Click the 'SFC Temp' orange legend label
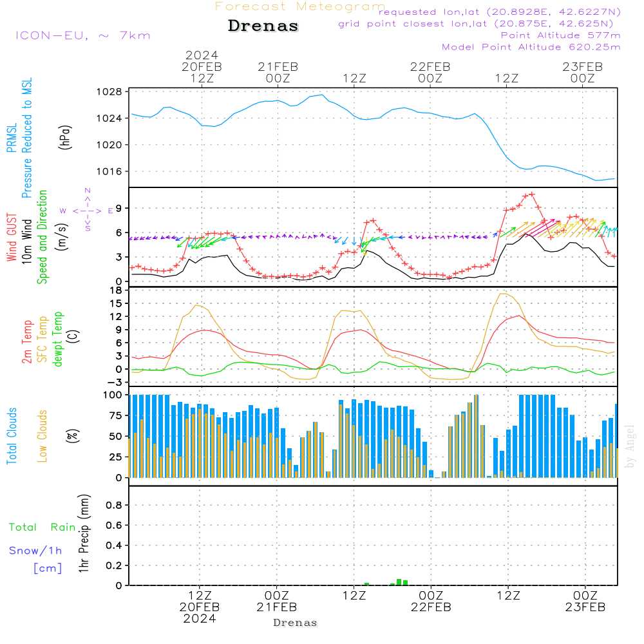 [43, 339]
